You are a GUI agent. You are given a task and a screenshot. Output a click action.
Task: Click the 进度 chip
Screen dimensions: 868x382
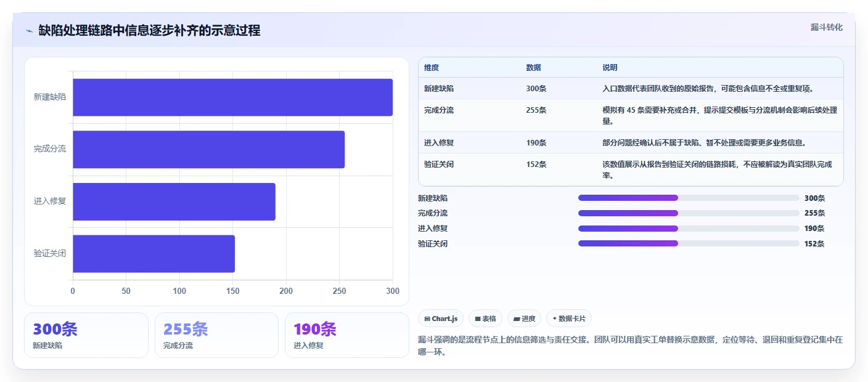point(524,319)
